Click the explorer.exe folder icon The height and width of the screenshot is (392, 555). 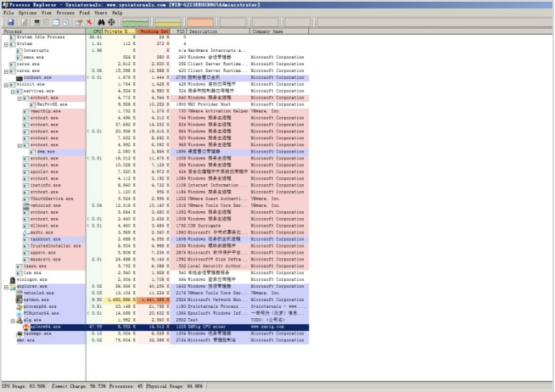[x=13, y=286]
